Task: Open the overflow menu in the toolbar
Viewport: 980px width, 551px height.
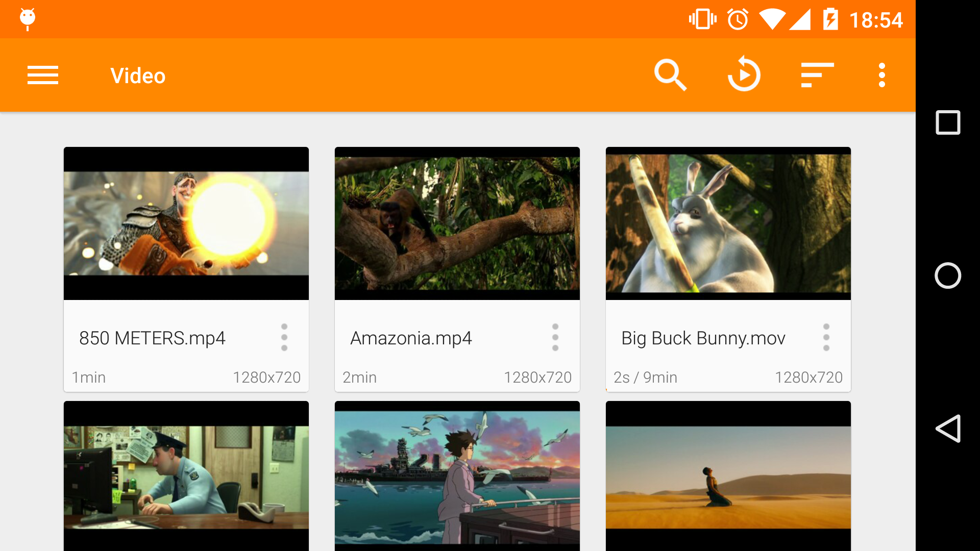Action: tap(881, 75)
